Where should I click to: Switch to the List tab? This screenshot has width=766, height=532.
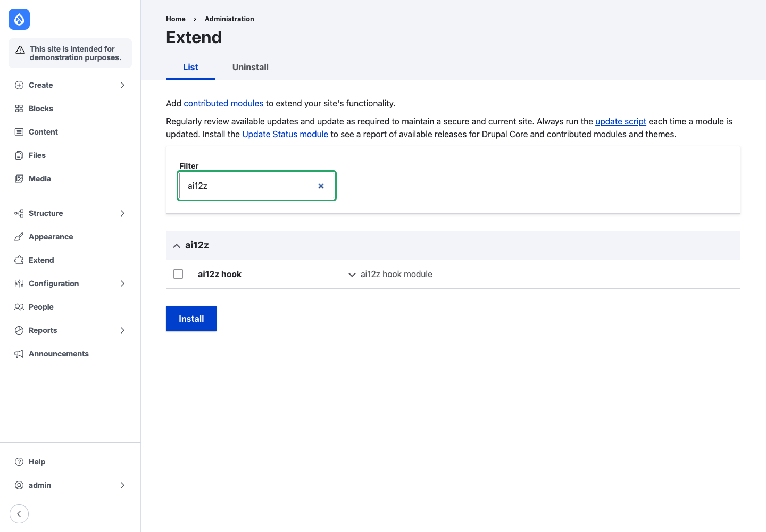(190, 67)
